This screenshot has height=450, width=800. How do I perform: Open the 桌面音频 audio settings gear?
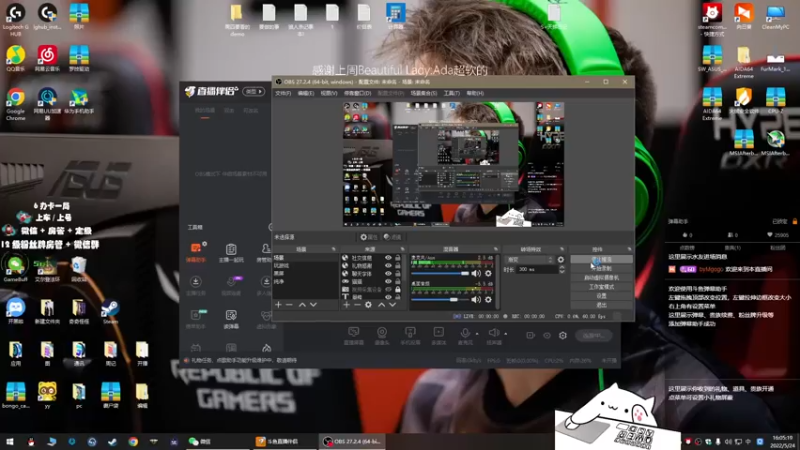pos(488,299)
